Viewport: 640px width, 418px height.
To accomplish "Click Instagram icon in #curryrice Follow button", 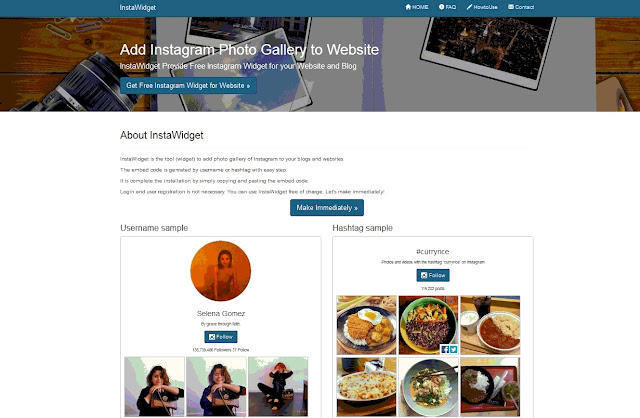I will pos(424,276).
